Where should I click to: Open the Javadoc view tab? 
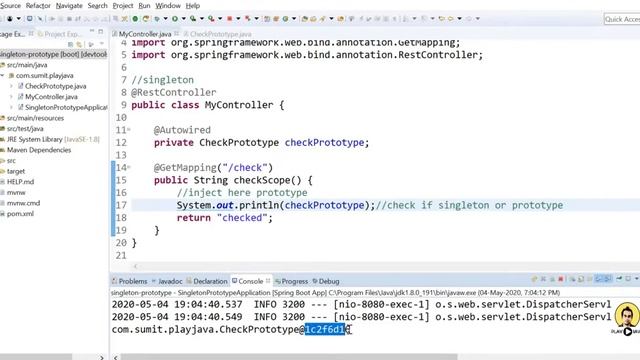click(170, 281)
